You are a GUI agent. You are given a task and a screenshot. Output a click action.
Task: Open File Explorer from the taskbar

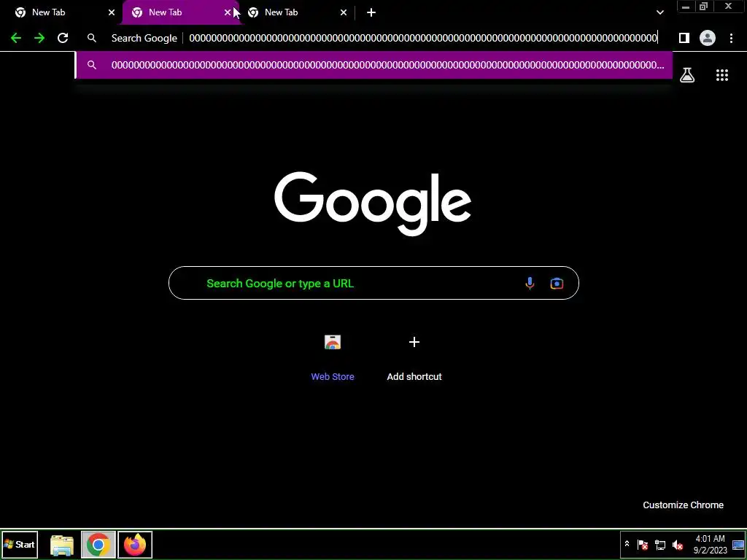pyautogui.click(x=62, y=545)
